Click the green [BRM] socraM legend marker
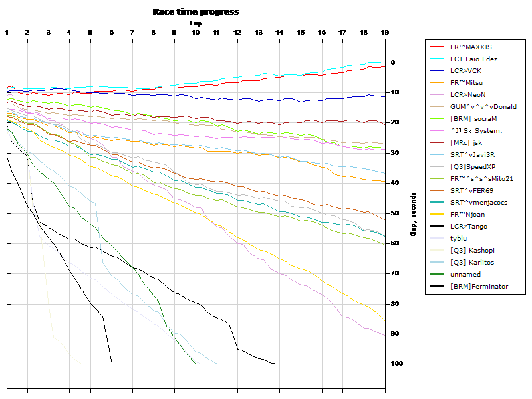 tap(437, 119)
